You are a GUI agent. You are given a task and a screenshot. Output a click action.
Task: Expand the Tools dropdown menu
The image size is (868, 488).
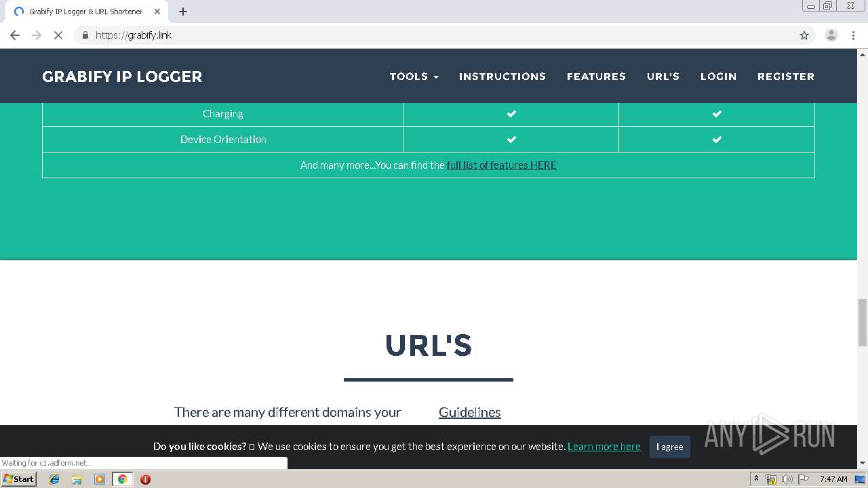tap(414, 77)
